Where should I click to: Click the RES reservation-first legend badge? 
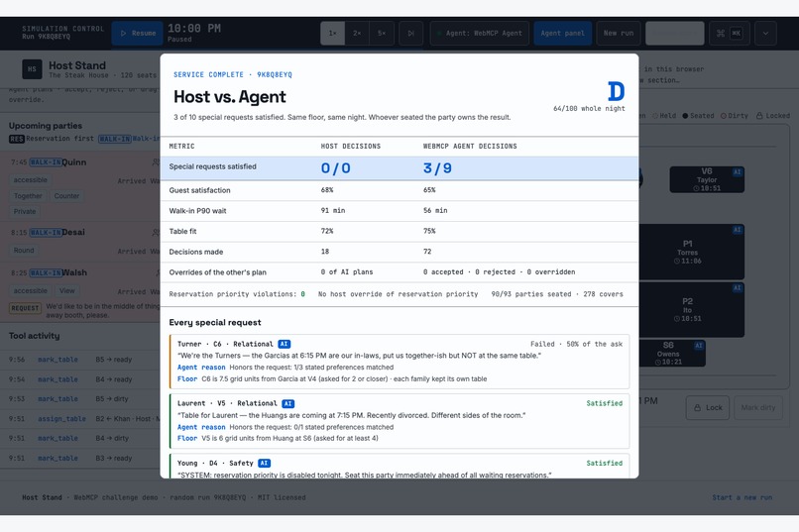tap(16, 139)
